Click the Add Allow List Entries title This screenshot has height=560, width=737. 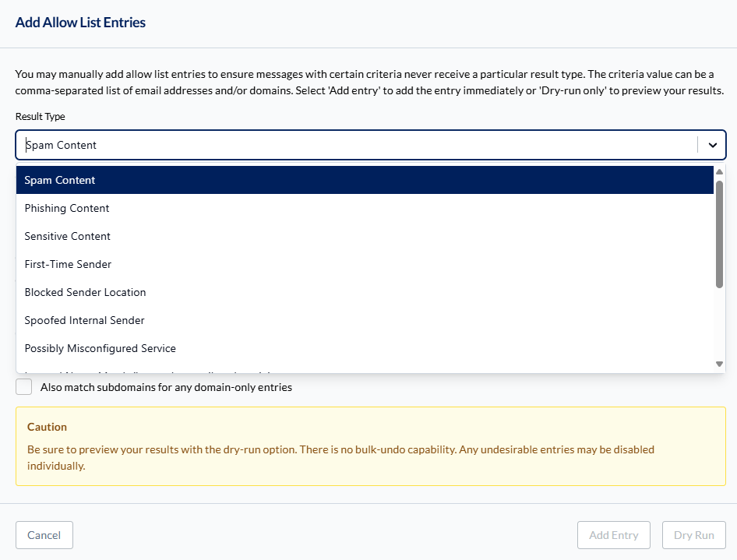(80, 23)
